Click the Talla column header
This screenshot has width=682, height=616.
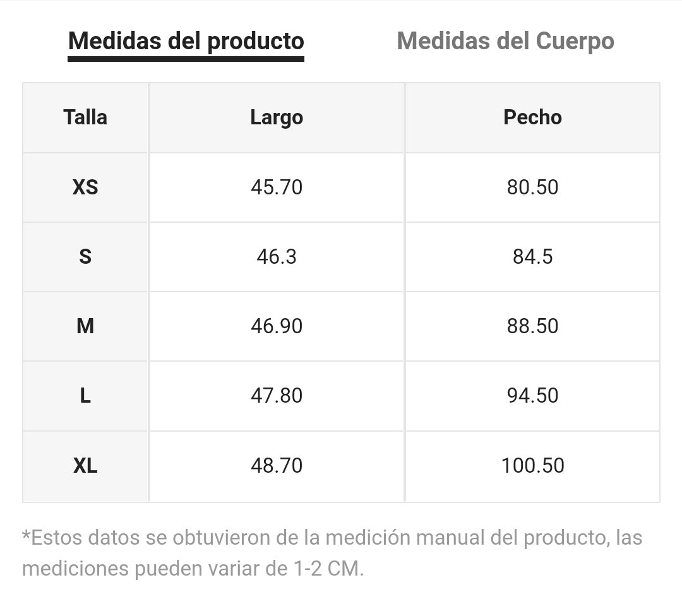point(85,117)
